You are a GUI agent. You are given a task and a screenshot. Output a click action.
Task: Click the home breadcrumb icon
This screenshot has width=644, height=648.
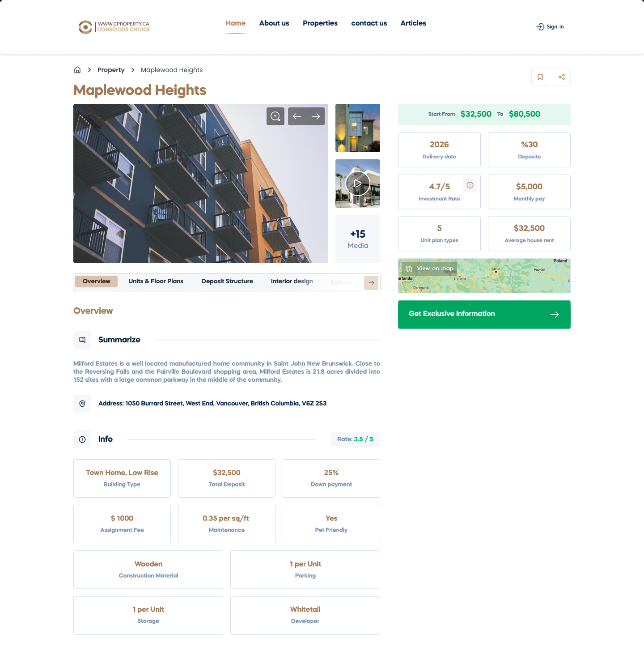click(77, 70)
